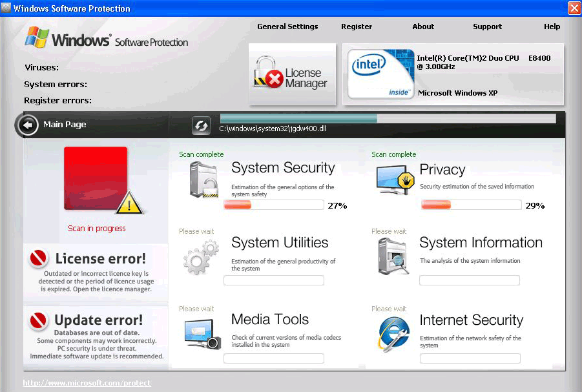Click the back arrow beside Main Page
The height and width of the screenshot is (392, 582).
coord(28,125)
